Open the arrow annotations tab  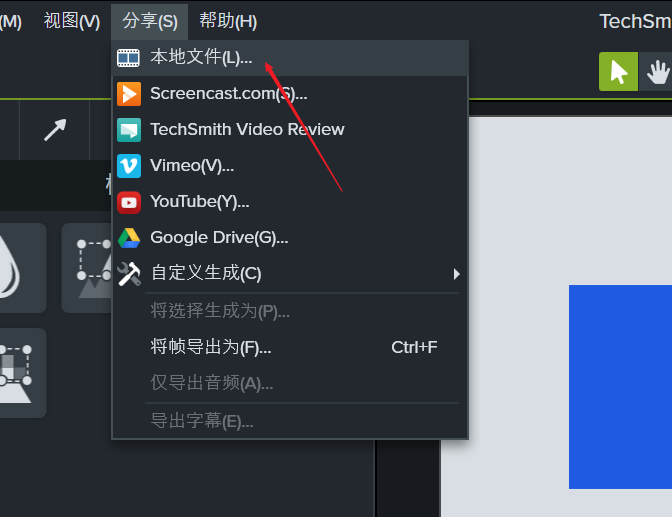55,130
